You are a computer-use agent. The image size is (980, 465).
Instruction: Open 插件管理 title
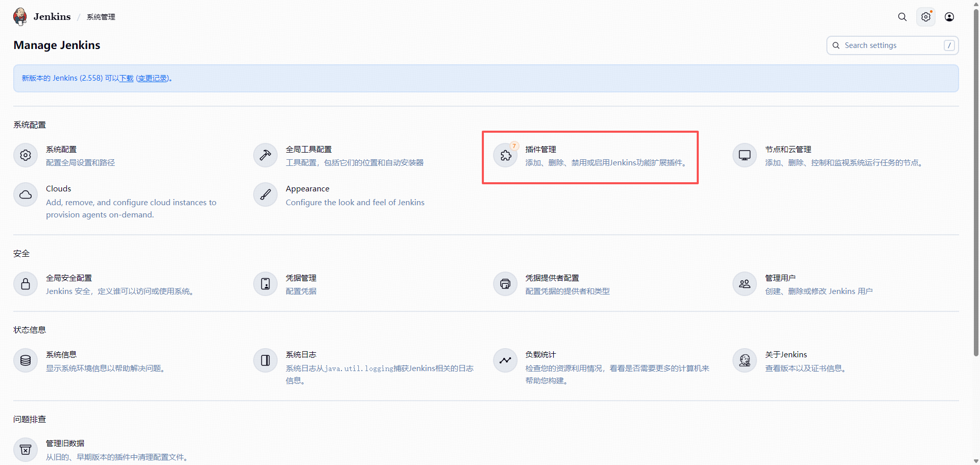(x=541, y=149)
